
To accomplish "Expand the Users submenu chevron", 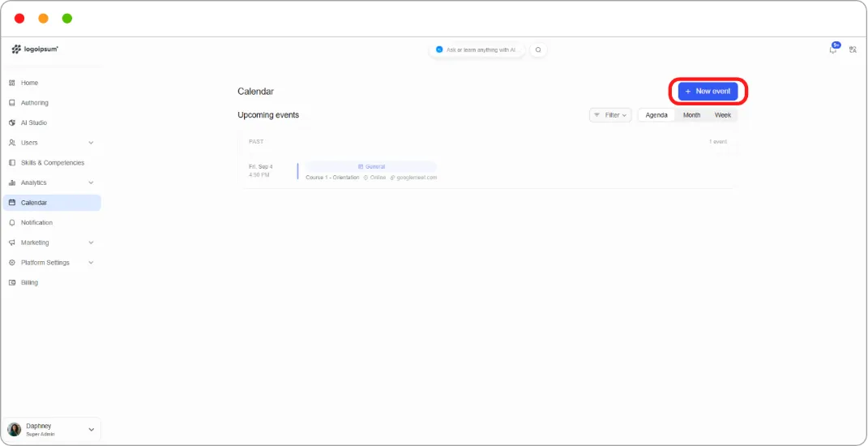I will (91, 143).
